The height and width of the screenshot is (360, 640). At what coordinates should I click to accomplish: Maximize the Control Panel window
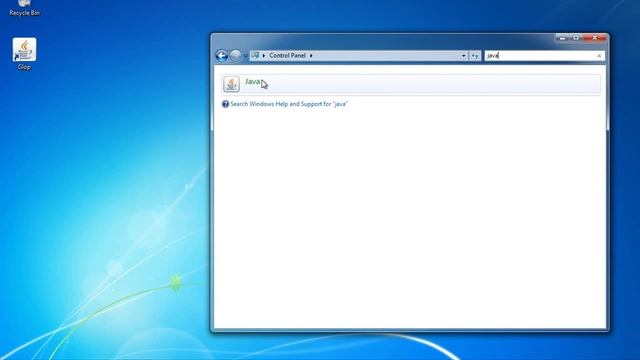tap(576, 38)
